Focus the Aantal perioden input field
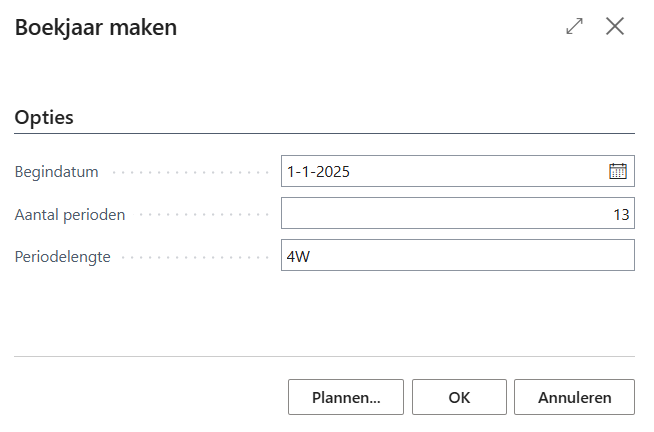The image size is (654, 432). (x=458, y=213)
